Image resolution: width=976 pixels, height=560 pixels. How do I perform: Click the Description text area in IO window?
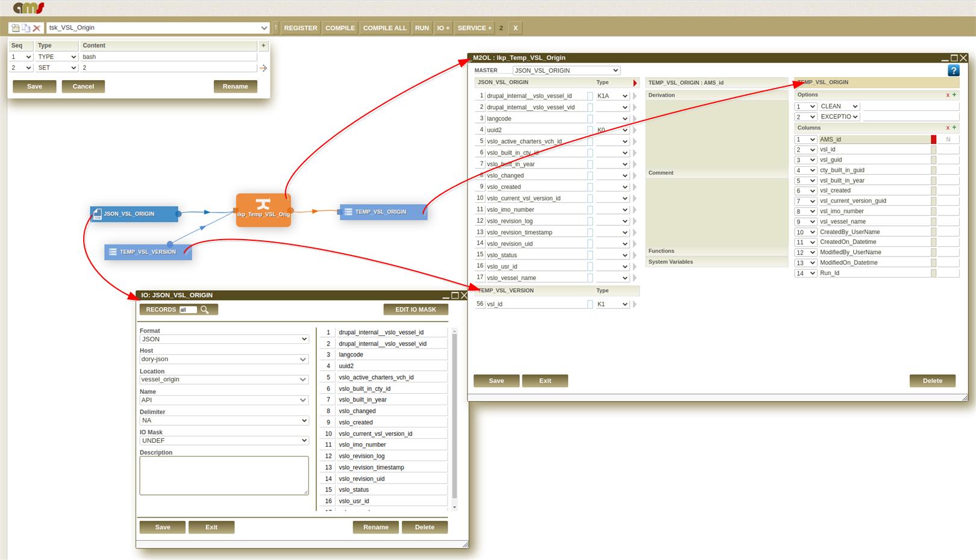click(224, 476)
